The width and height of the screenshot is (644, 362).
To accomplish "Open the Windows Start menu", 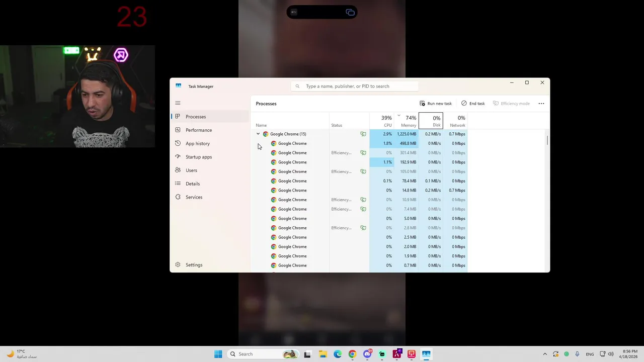I will (218, 354).
